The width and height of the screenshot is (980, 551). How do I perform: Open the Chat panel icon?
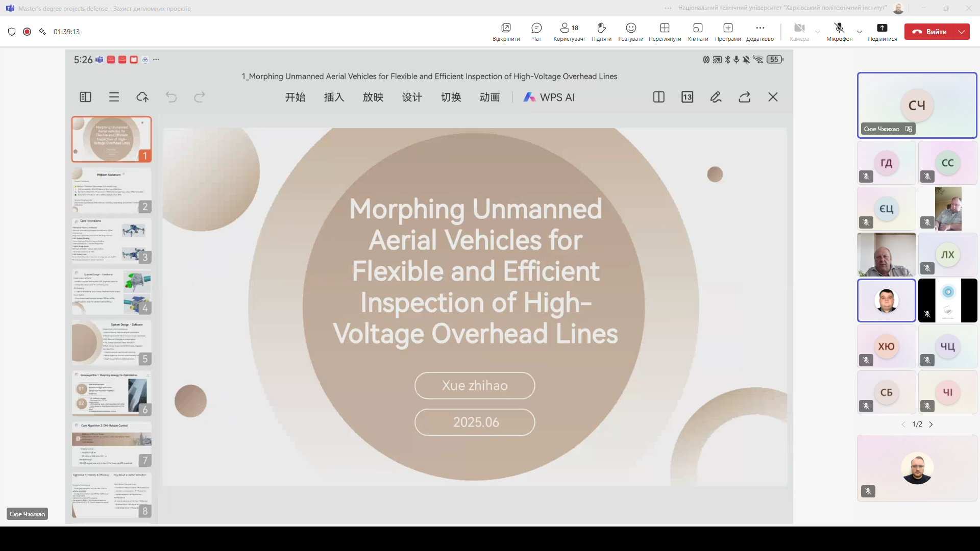pyautogui.click(x=536, y=29)
